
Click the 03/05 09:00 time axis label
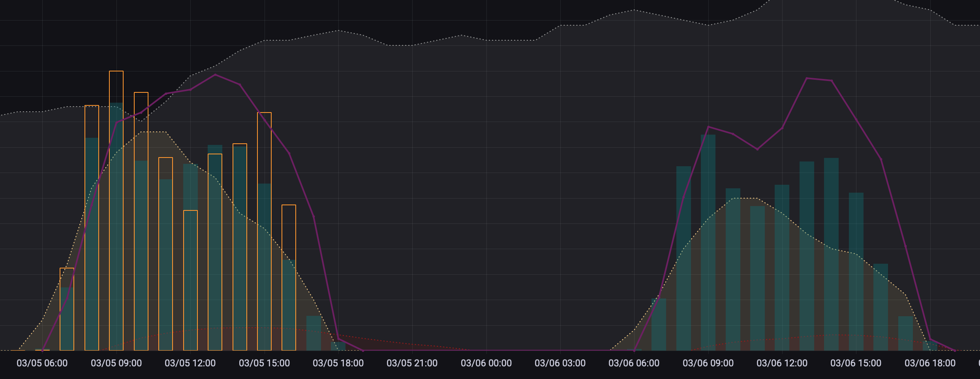[x=116, y=363]
